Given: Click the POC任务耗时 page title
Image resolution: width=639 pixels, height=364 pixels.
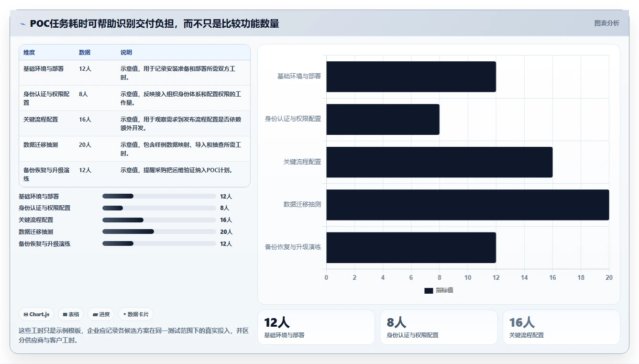Looking at the screenshot, I should (x=154, y=23).
